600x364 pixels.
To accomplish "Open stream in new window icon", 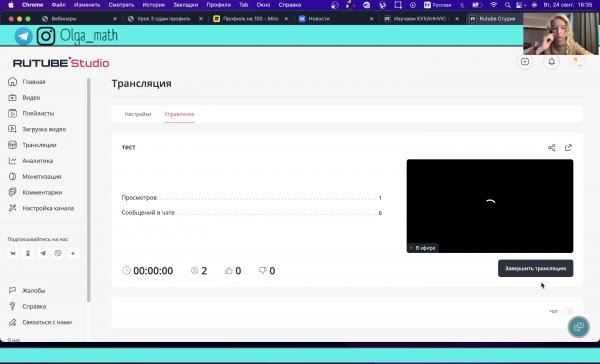I will [x=568, y=148].
